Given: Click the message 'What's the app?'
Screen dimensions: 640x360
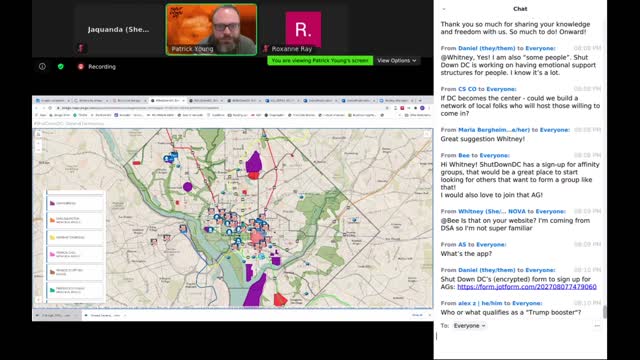Looking at the screenshot, I should coord(466,254).
